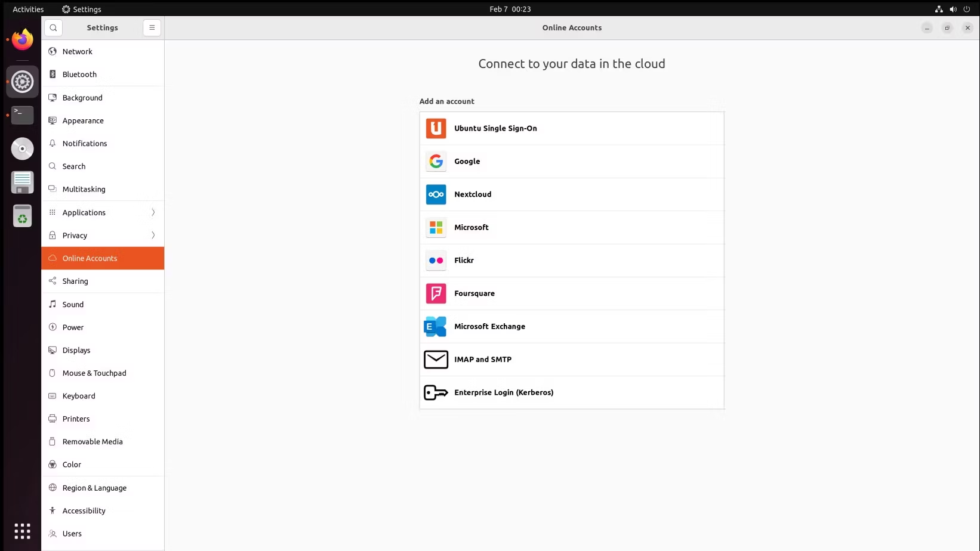The image size is (980, 551).
Task: Add an Enterprise Login (Kerberos) account
Action: point(572,392)
